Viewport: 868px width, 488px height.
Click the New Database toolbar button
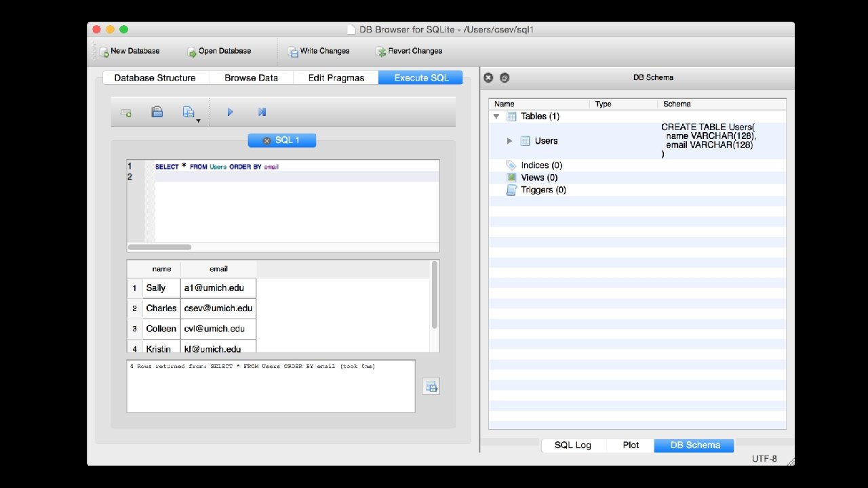pyautogui.click(x=129, y=52)
